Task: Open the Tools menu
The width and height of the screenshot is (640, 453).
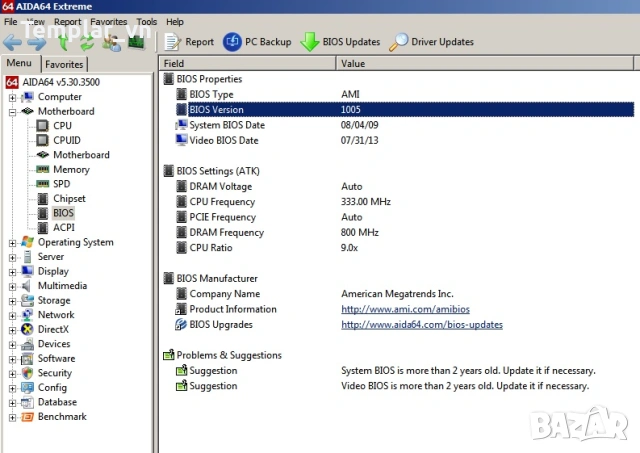Action: coord(147,22)
